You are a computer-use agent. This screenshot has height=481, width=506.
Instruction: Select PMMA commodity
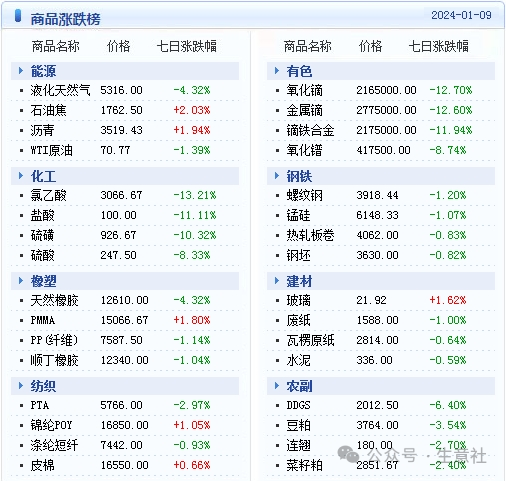(43, 320)
